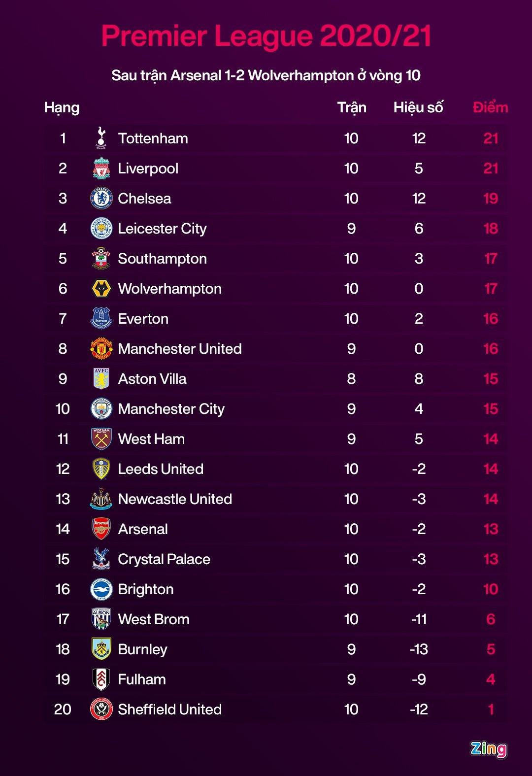Click the Newcastle United team name

(x=175, y=499)
